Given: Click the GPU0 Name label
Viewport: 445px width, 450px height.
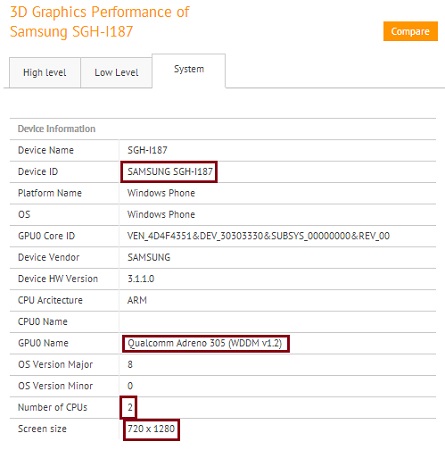Looking at the screenshot, I should pos(43,343).
